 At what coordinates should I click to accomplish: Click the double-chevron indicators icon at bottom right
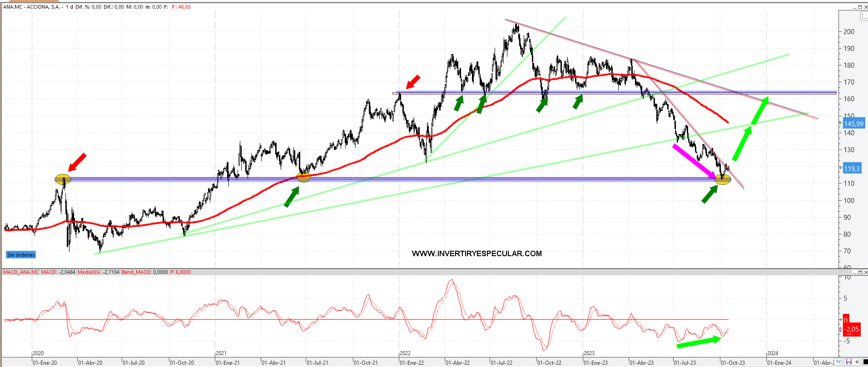click(x=839, y=362)
